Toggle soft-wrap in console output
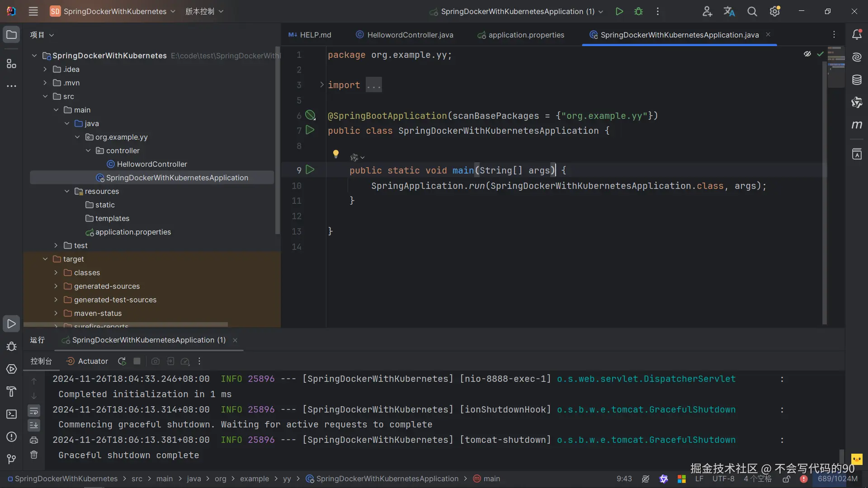 click(x=34, y=411)
